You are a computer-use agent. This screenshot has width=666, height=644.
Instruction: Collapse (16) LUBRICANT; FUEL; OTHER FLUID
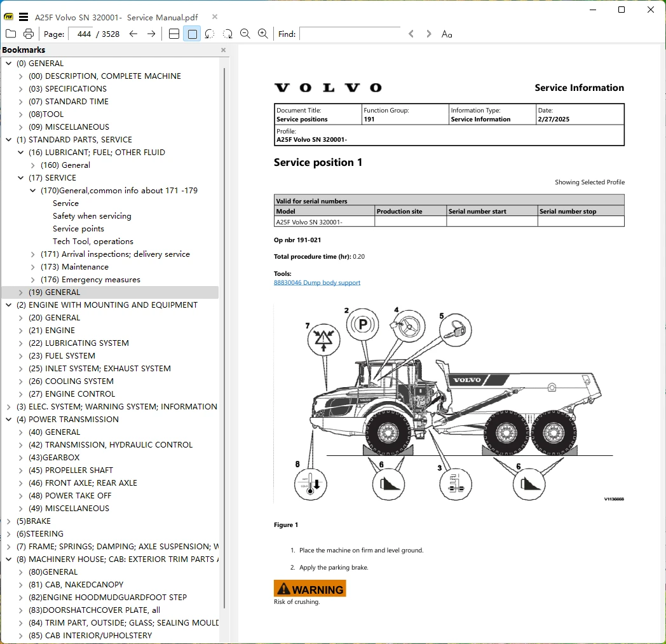[x=20, y=152]
